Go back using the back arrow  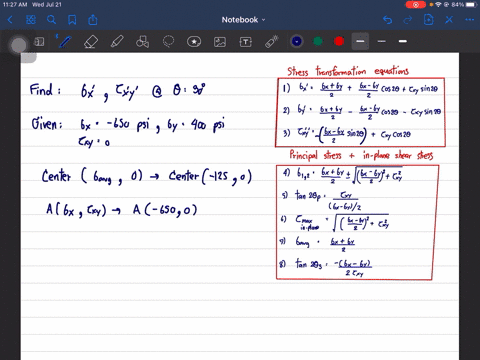point(10,20)
